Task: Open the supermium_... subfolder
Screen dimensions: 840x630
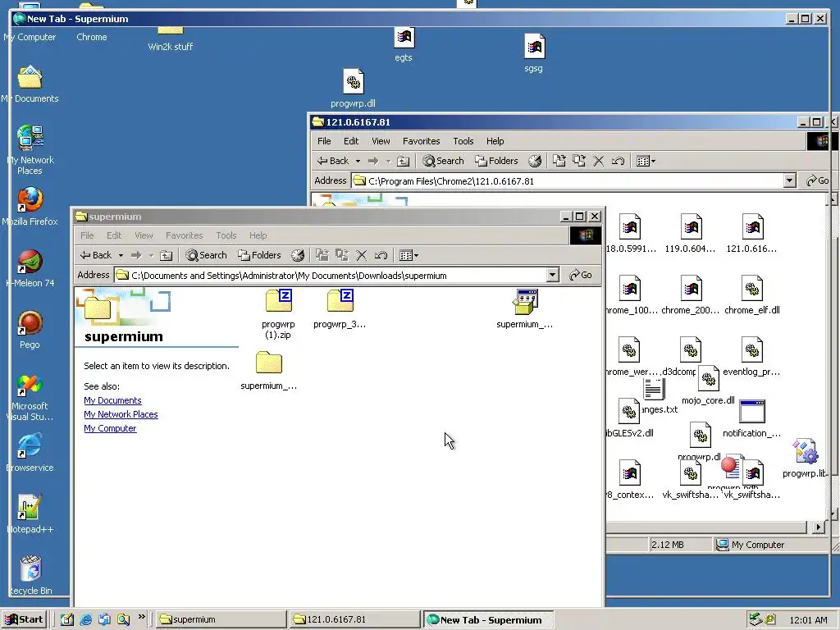Action: point(269,370)
